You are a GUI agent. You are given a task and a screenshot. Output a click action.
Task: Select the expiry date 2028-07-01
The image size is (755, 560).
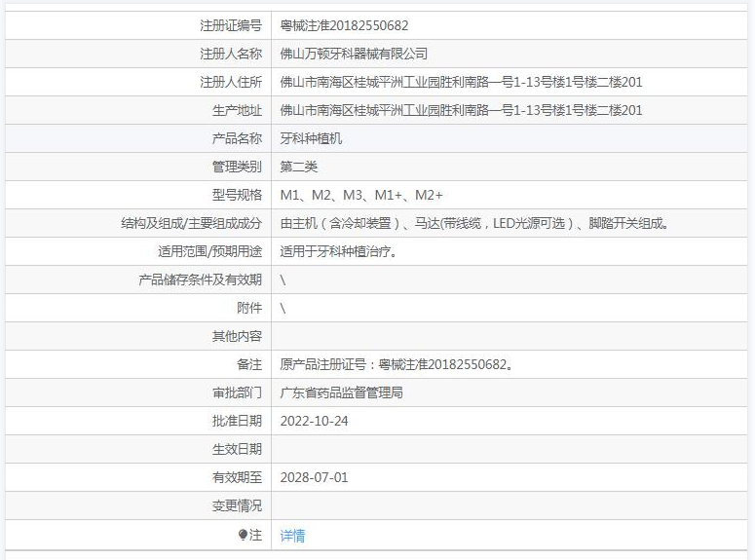pyautogui.click(x=314, y=477)
